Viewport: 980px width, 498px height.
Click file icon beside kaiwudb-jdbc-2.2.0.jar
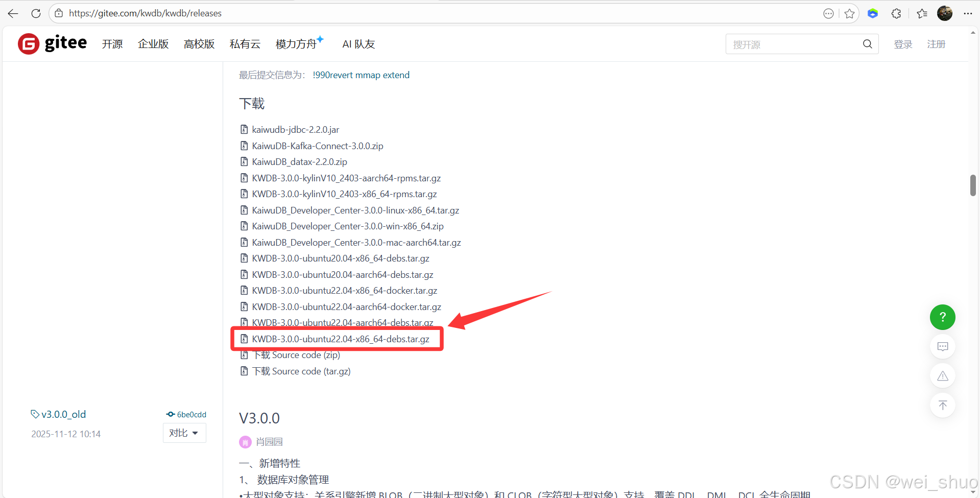pyautogui.click(x=244, y=129)
